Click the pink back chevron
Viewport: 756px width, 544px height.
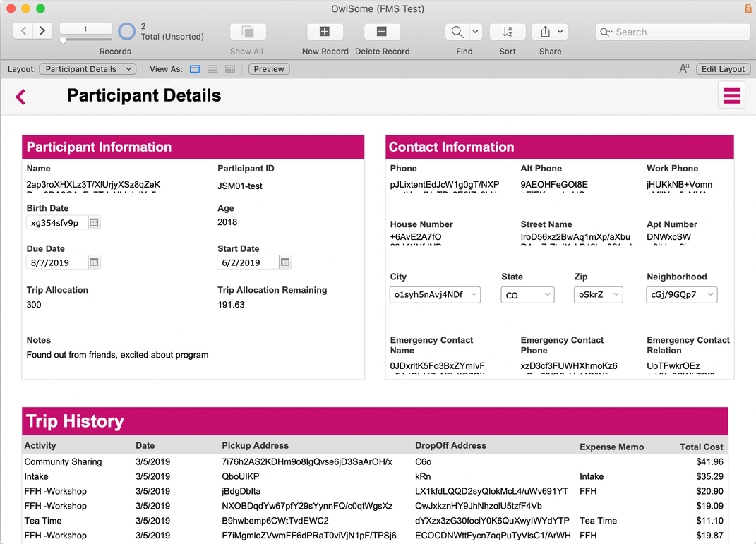point(20,97)
